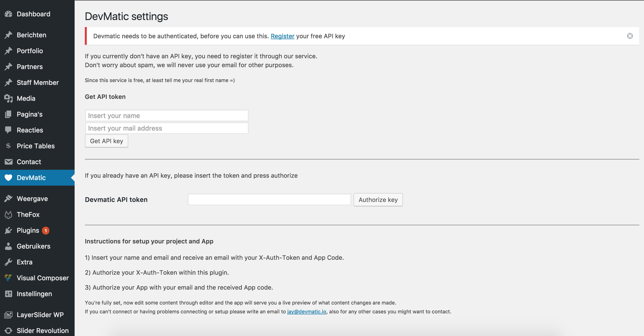This screenshot has height=336, width=644.
Task: Click the Berichten pin icon
Action: tap(8, 35)
